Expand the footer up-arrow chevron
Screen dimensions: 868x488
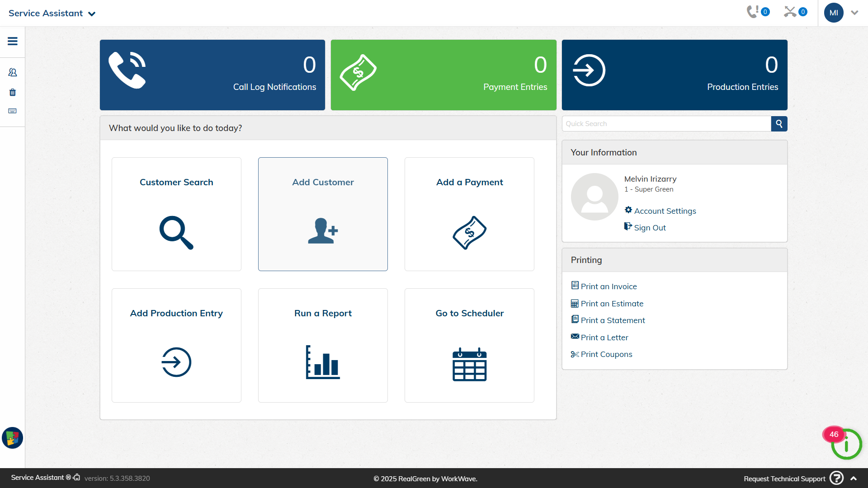pos(854,479)
